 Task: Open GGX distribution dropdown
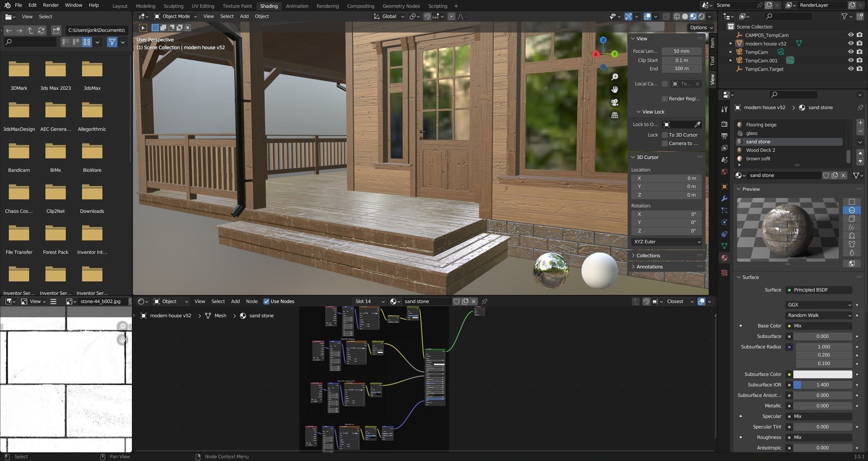click(x=818, y=305)
